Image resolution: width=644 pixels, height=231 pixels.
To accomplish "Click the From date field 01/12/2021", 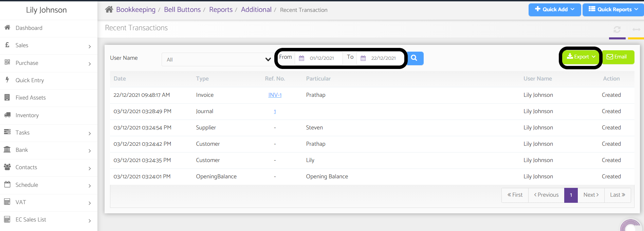I will tap(322, 58).
